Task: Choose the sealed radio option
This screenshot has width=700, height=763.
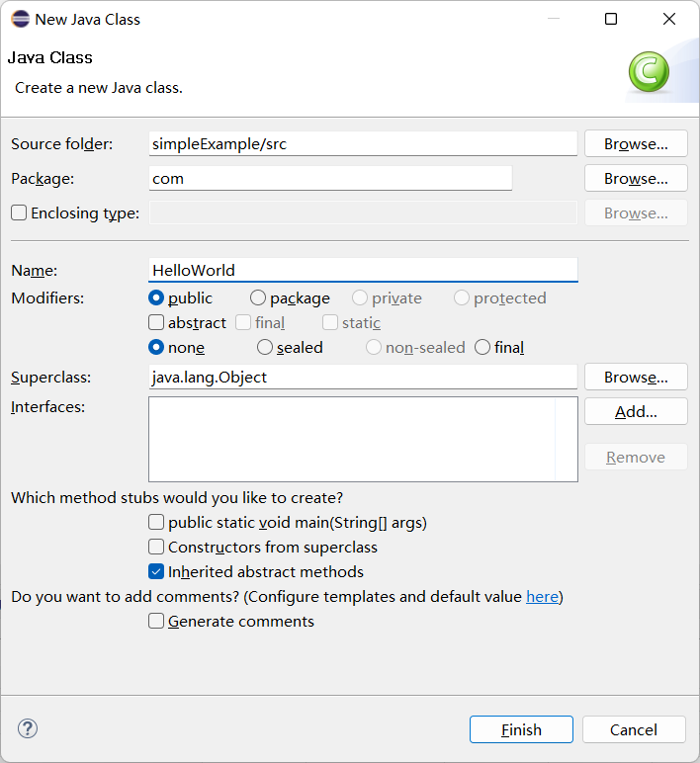Action: (x=265, y=348)
